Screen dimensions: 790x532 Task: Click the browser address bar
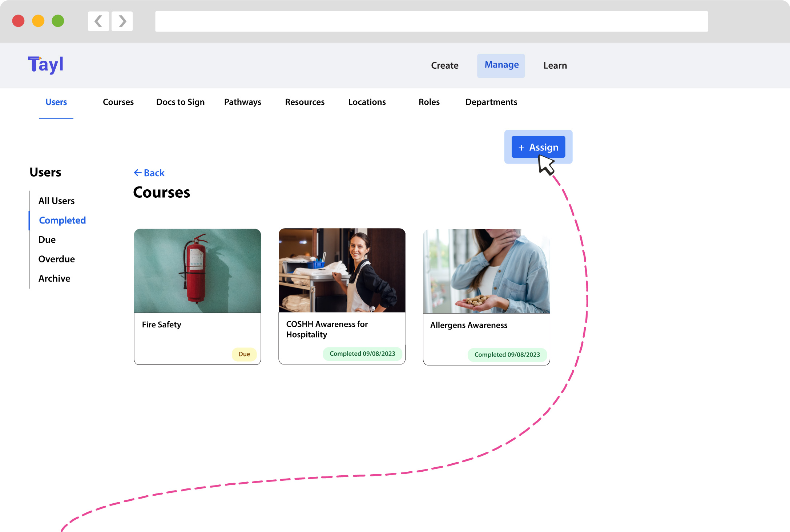[431, 21]
